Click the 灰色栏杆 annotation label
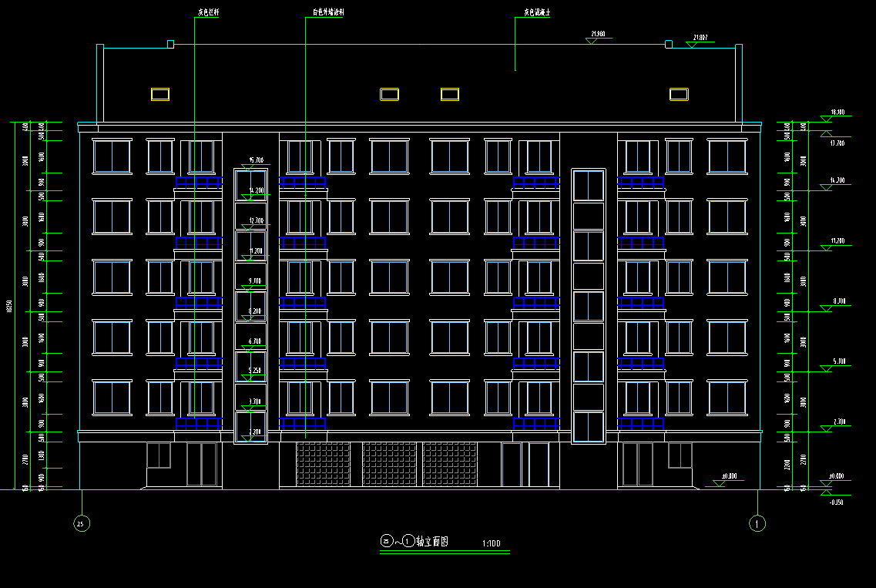Screen dimensions: 876x588 tap(209, 13)
